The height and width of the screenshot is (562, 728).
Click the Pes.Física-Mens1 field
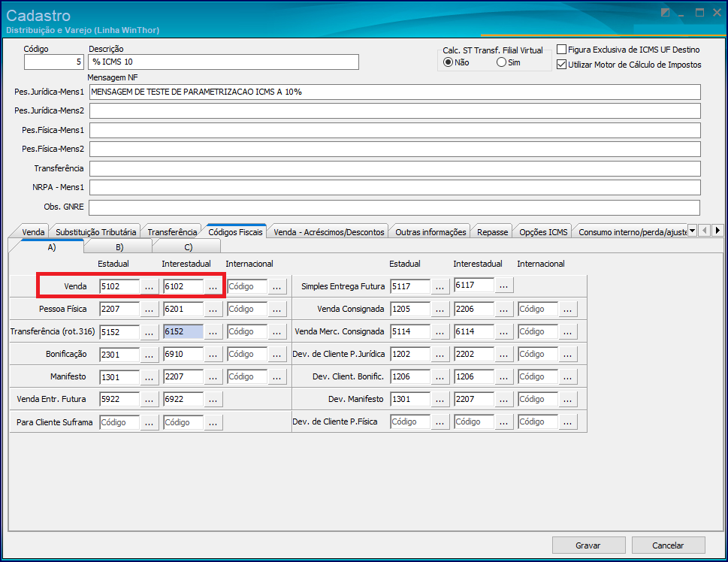point(394,130)
